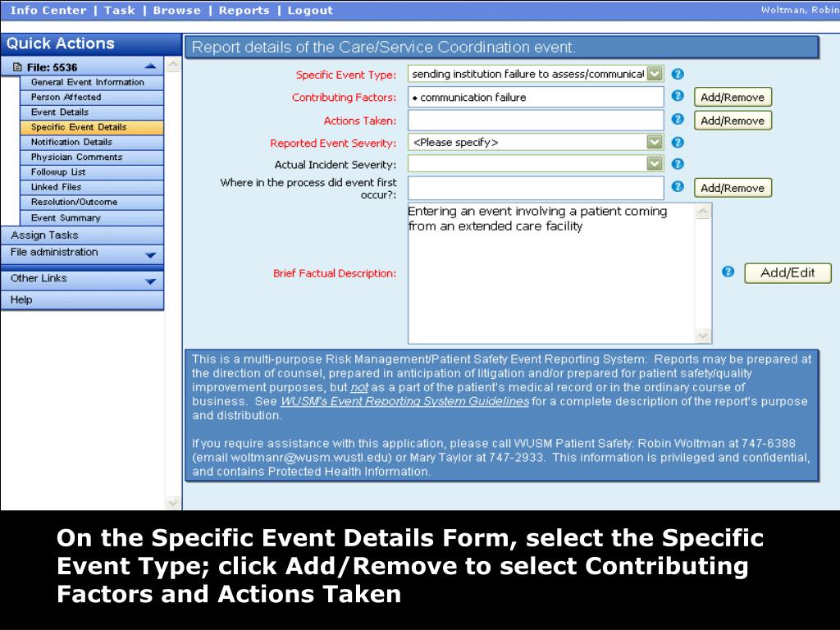
Task: Click help icon beside Actual Incident Severity
Action: click(x=677, y=164)
